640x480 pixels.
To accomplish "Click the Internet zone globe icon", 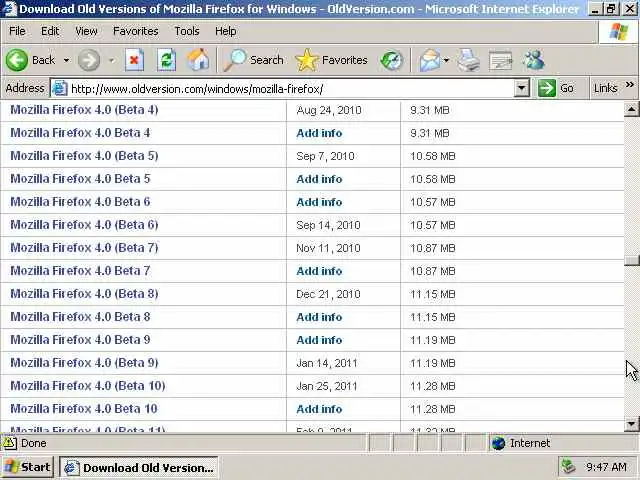I will tap(498, 443).
